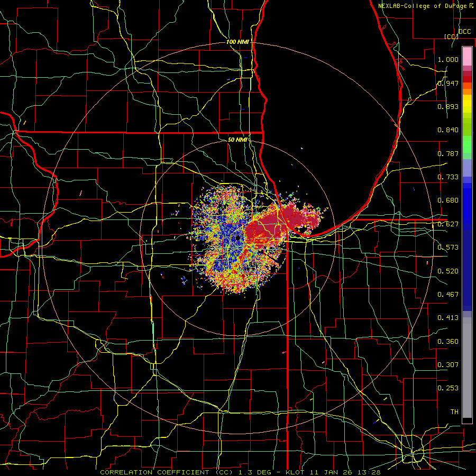Click the 100 NMI range ring label
This screenshot has width=476, height=476.
pos(237,42)
